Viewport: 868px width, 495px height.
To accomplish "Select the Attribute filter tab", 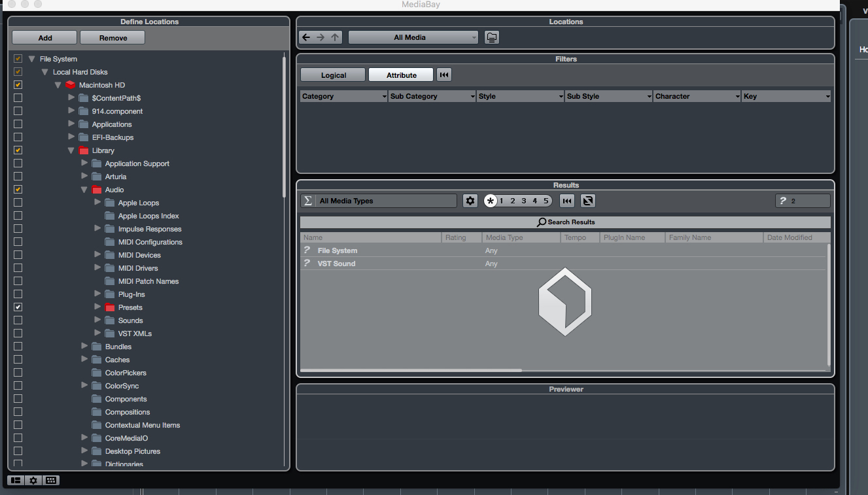I will pyautogui.click(x=402, y=75).
